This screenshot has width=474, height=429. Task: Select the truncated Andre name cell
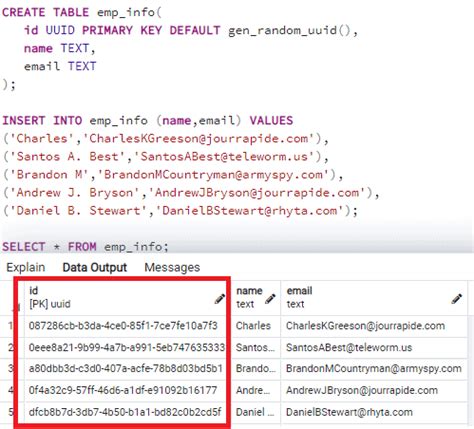click(256, 390)
